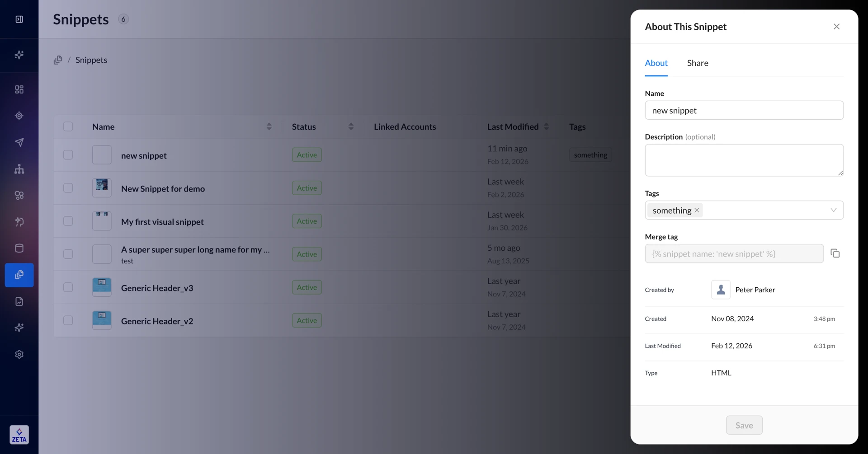This screenshot has width=868, height=454.
Task: Open the database icon in sidebar
Action: pos(19,248)
